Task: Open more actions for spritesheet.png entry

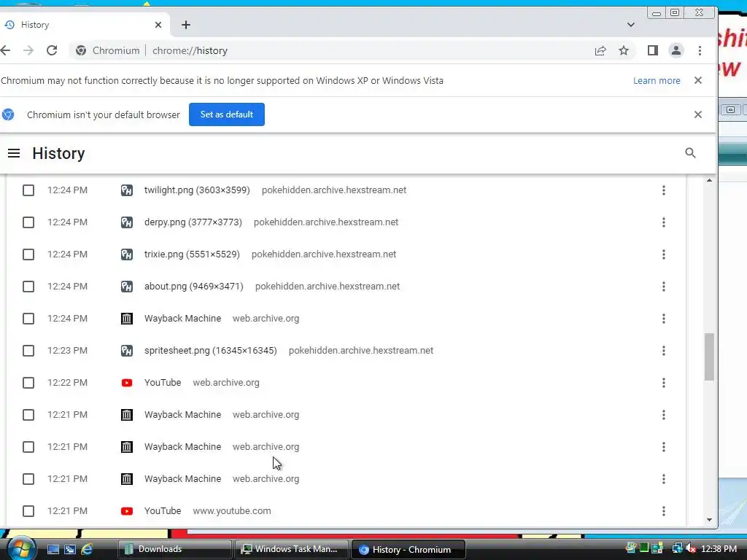Action: tap(664, 351)
